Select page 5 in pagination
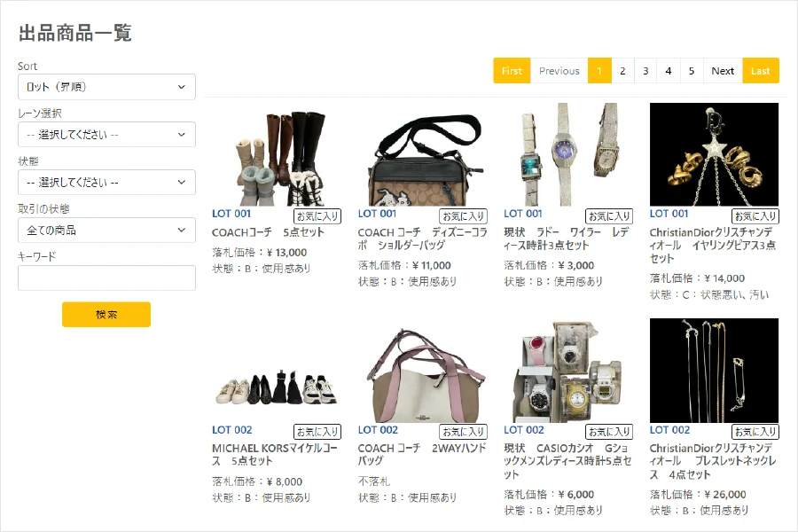The height and width of the screenshot is (532, 798). 692,71
